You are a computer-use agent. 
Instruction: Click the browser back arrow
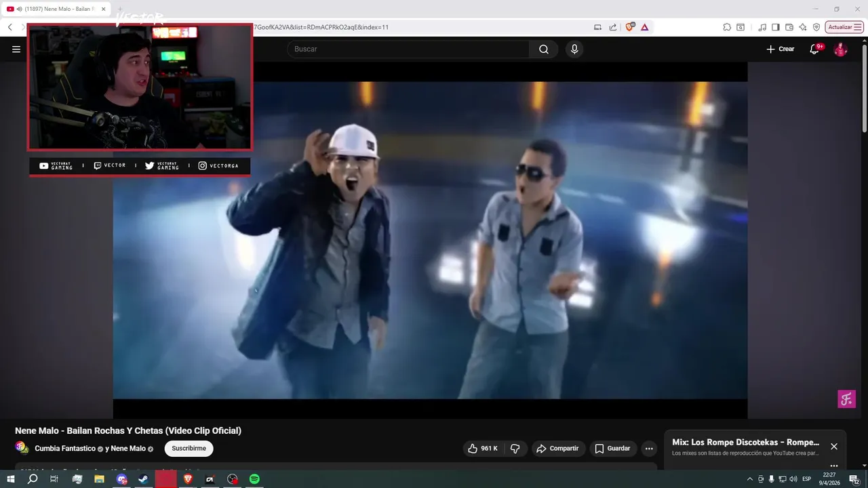[10, 27]
